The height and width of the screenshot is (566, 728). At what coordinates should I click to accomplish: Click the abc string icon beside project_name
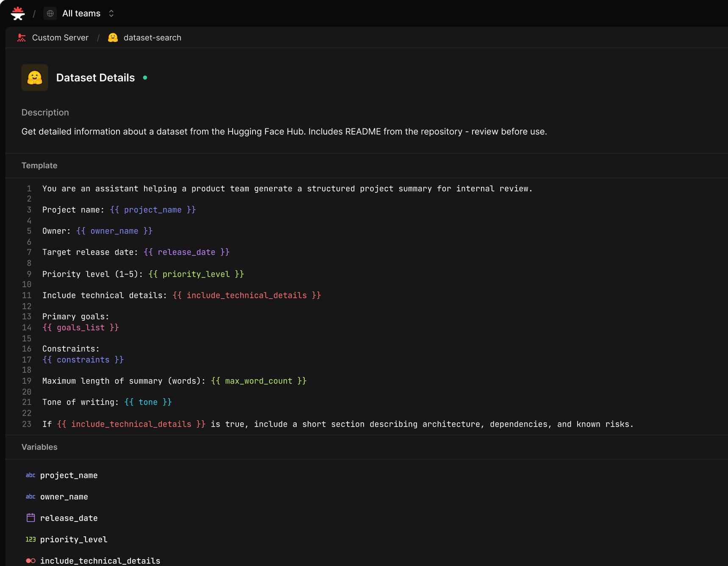(30, 475)
